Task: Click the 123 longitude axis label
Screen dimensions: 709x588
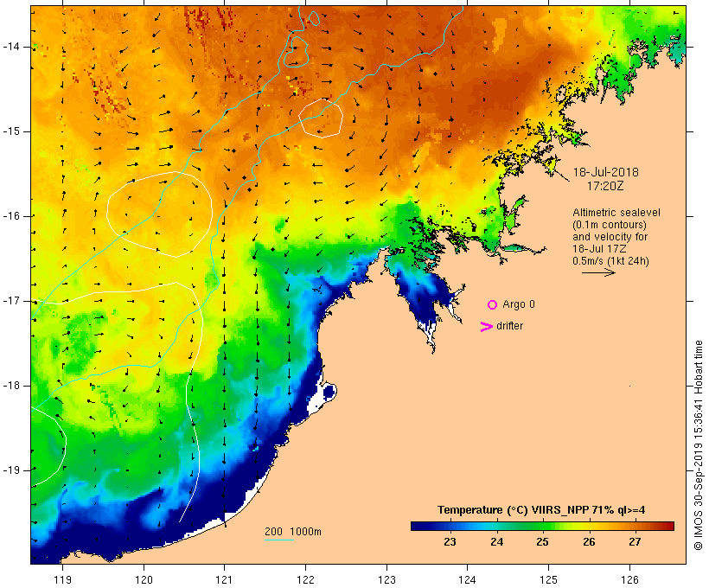Action: pyautogui.click(x=386, y=580)
